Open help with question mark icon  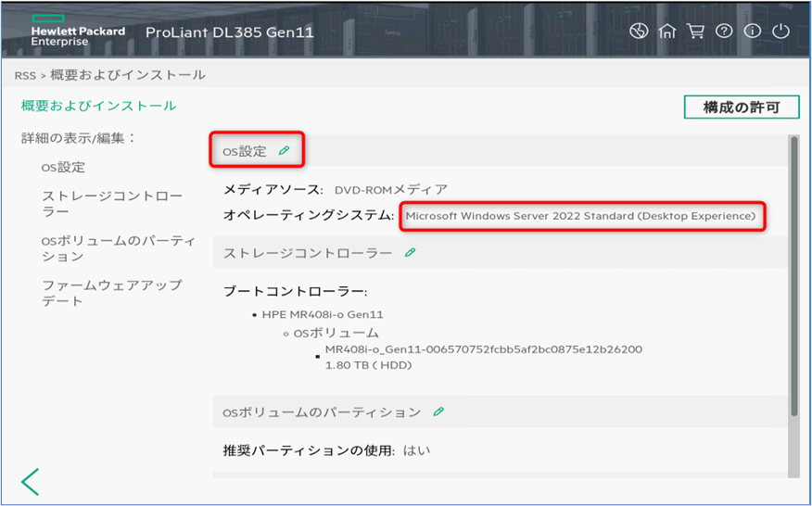724,32
